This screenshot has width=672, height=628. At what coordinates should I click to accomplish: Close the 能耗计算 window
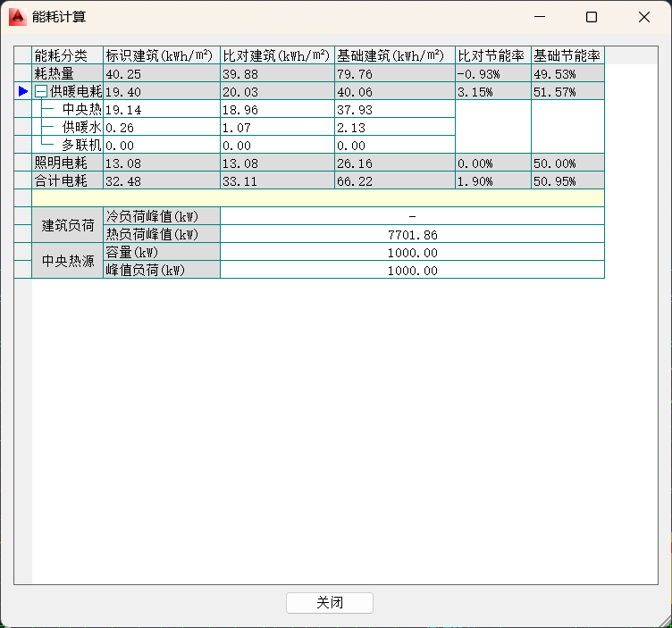point(643,17)
